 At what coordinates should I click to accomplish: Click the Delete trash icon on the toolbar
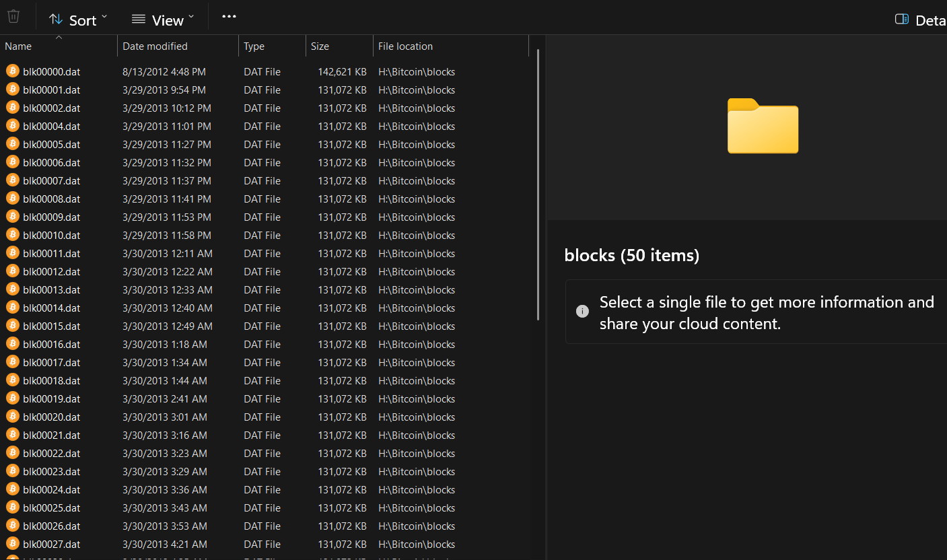pos(13,16)
